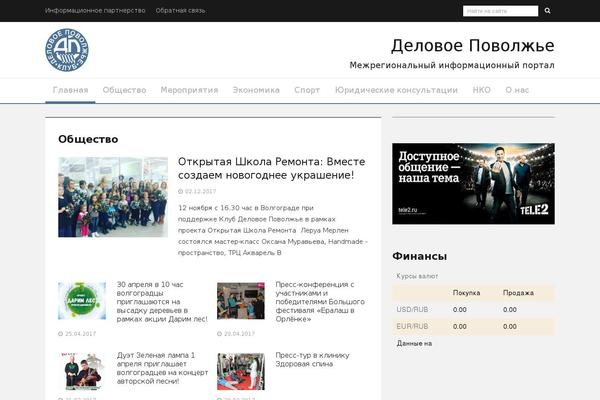The height and width of the screenshot is (400, 600).
Task: Click the Деловое Поволжье round logo
Action: [x=67, y=50]
